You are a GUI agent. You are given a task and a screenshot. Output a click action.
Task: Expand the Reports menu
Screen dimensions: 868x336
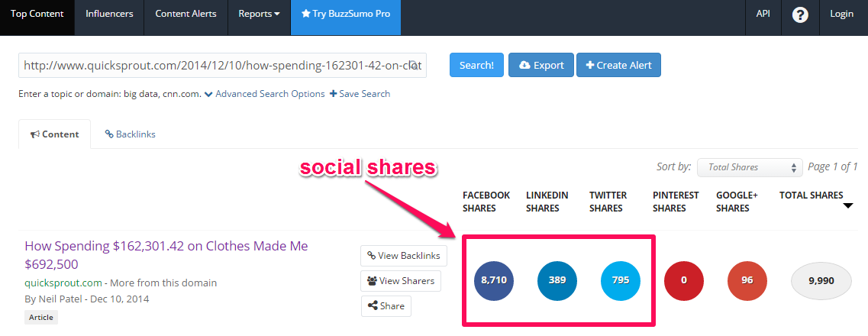[259, 14]
